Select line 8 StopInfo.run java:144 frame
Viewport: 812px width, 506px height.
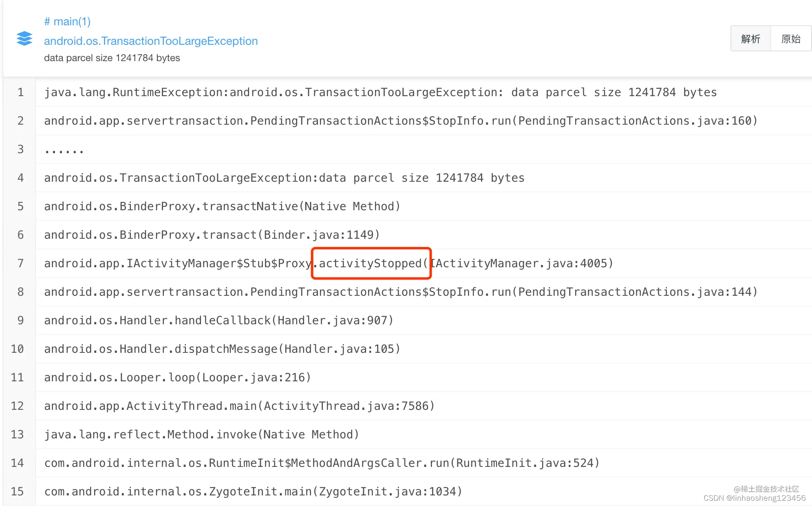pyautogui.click(x=401, y=292)
